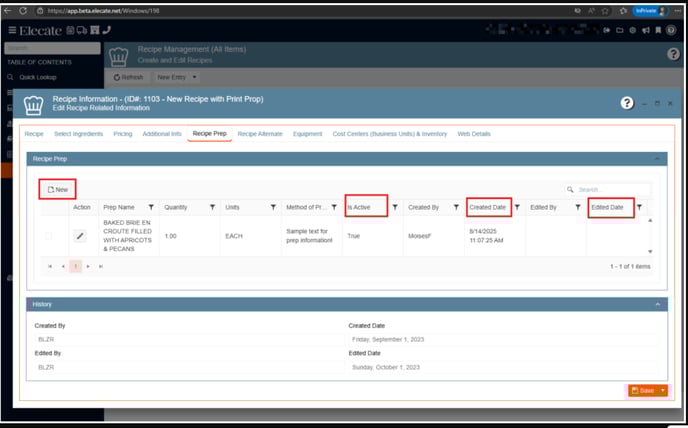Image resolution: width=688 pixels, height=428 pixels.
Task: Select the checkbox for Baked Brie row
Action: 49,236
